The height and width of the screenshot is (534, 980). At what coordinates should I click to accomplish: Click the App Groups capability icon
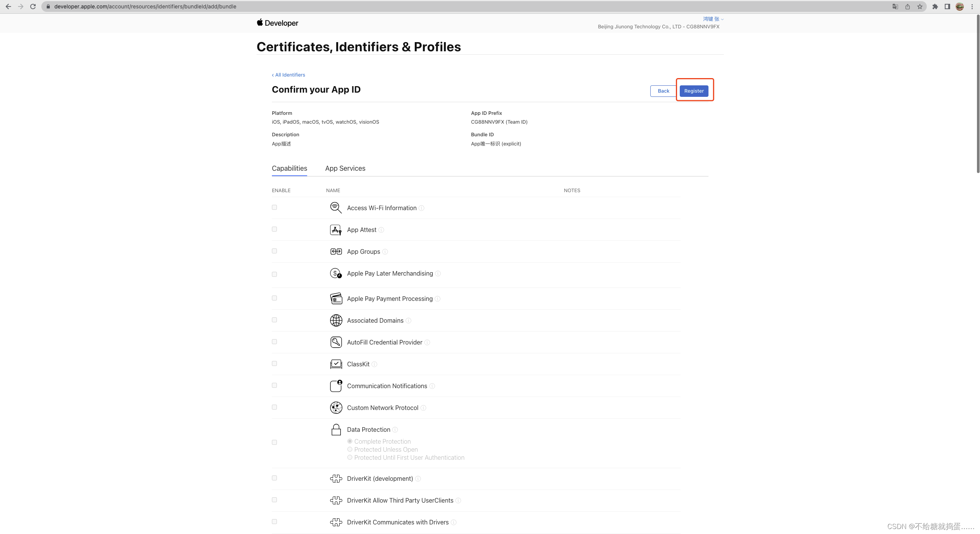tap(335, 251)
